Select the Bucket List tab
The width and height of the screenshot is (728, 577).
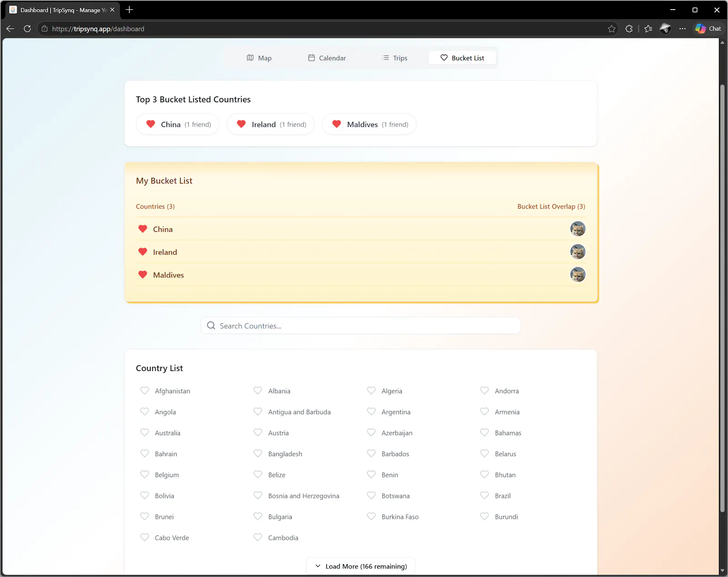pos(462,58)
